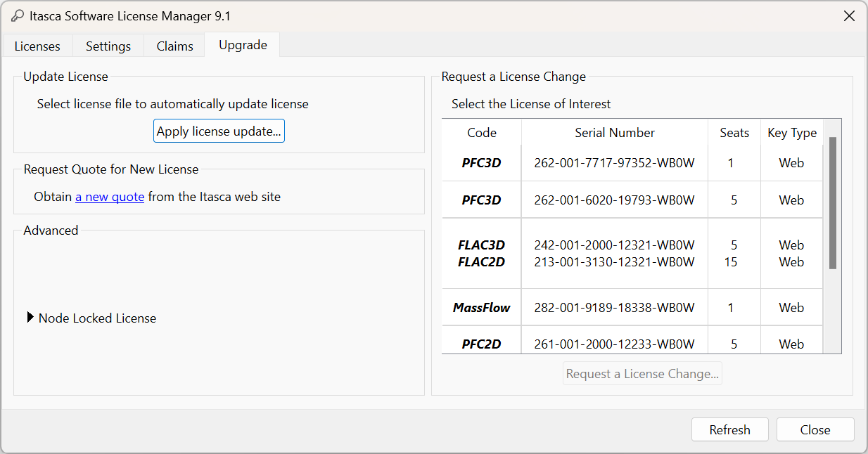Click serial 261-001-2000-12233-WB0W

pos(615,344)
